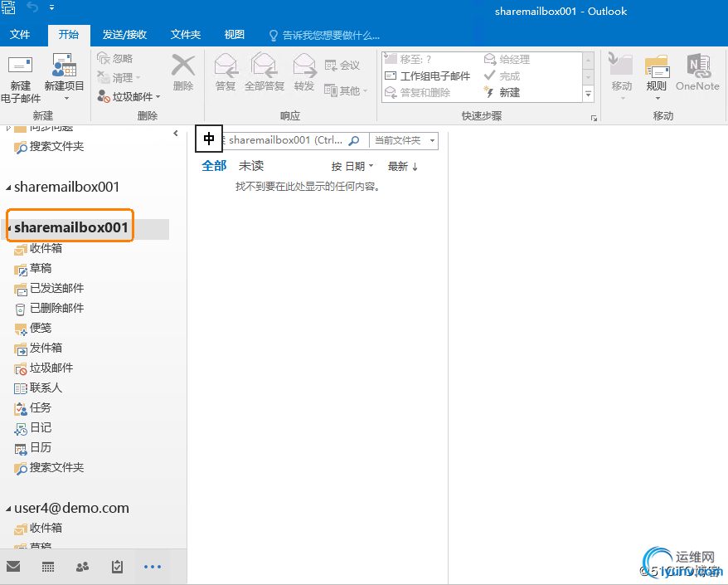Click Undo arrow in title bar
The image size is (728, 585).
pos(32,7)
